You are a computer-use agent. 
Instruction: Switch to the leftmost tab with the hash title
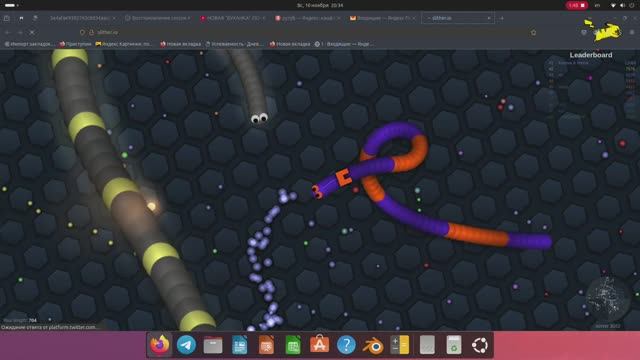[x=82, y=18]
